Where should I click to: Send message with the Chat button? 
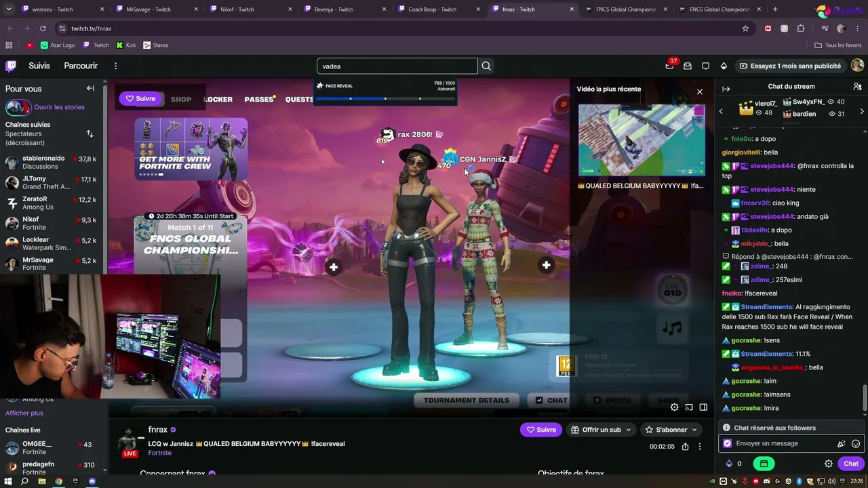(851, 464)
